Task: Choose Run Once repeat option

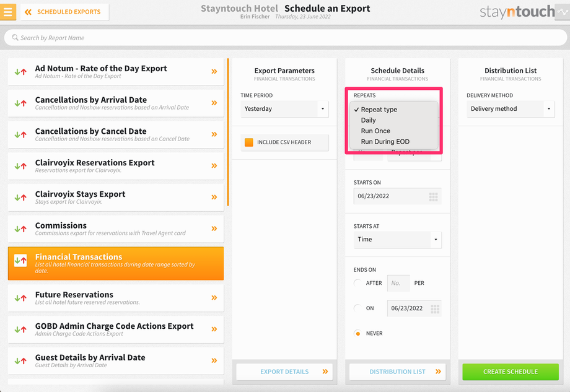Action: pos(393,131)
